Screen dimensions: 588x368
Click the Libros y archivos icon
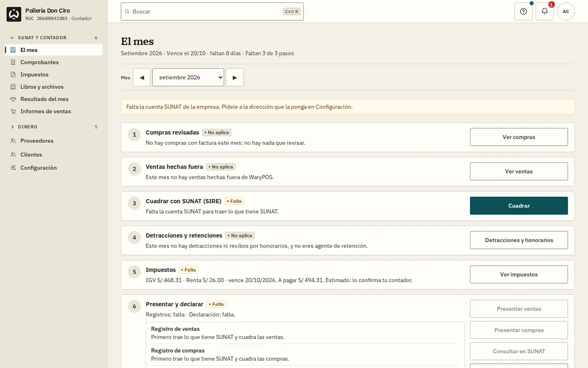(x=13, y=87)
